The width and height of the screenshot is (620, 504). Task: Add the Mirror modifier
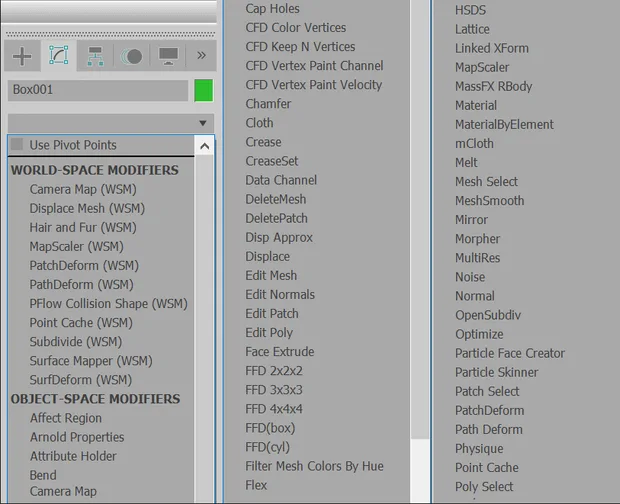[471, 220]
